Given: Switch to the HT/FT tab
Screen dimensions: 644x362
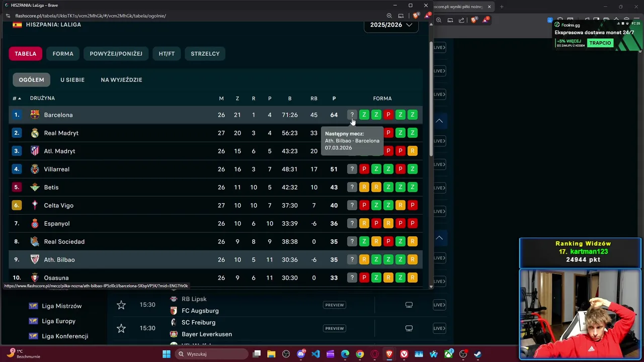Looking at the screenshot, I should pos(167,53).
